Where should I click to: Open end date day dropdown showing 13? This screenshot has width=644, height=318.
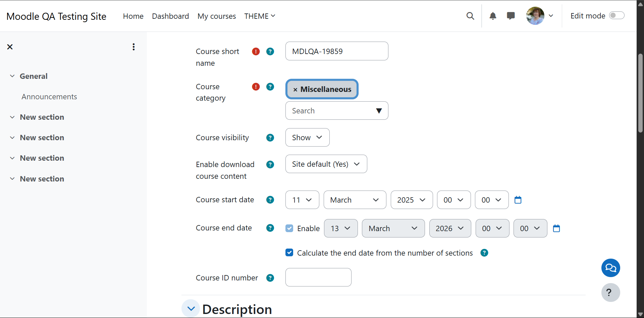coord(341,228)
